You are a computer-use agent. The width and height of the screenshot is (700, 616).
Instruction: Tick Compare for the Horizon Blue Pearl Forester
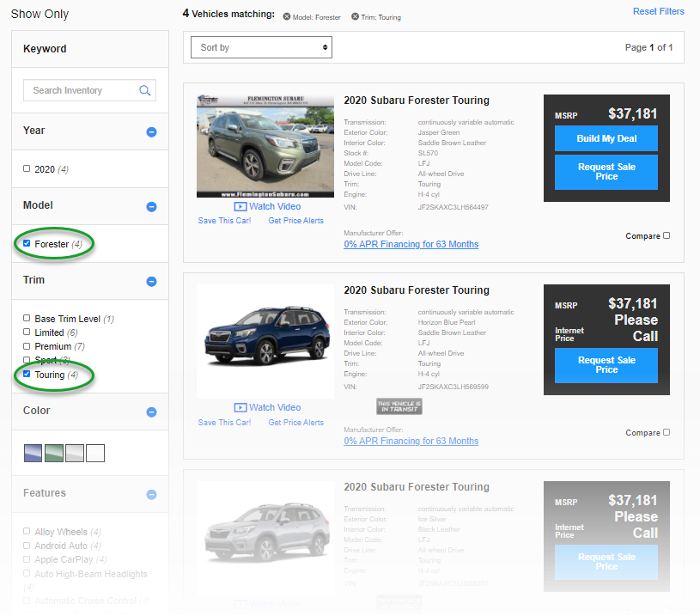[667, 432]
